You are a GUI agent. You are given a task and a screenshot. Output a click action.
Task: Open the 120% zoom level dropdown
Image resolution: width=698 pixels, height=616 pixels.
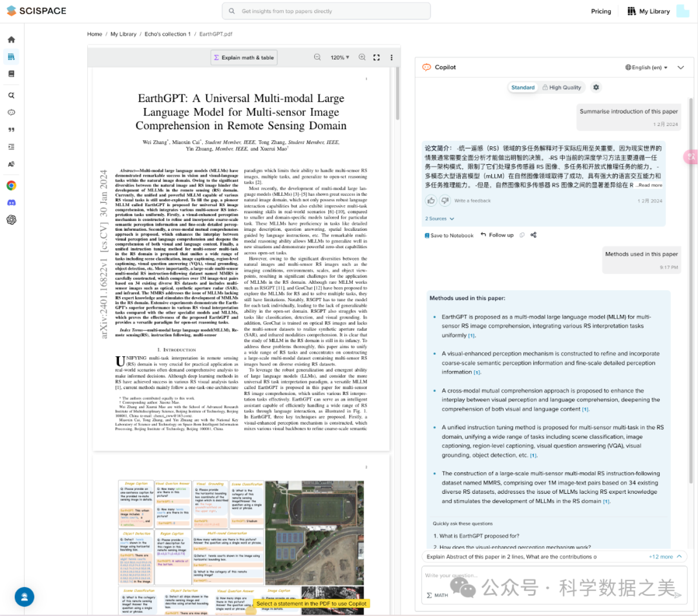(x=340, y=58)
